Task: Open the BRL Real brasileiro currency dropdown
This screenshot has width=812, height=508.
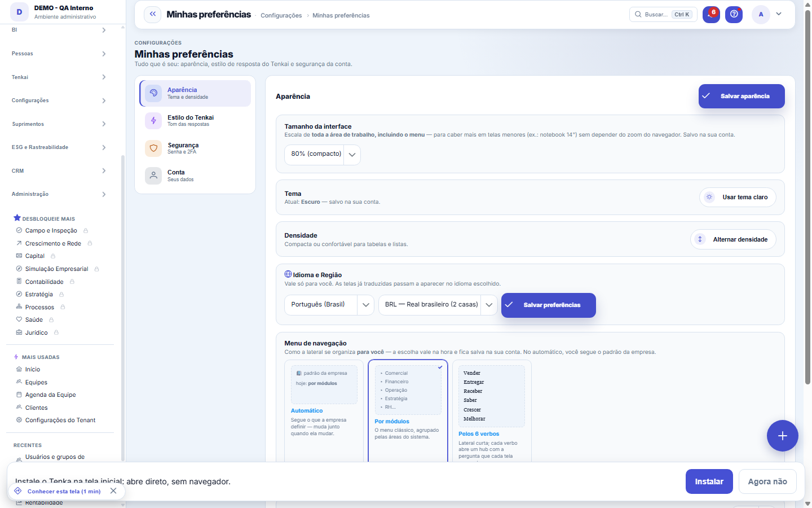Action: pos(438,305)
